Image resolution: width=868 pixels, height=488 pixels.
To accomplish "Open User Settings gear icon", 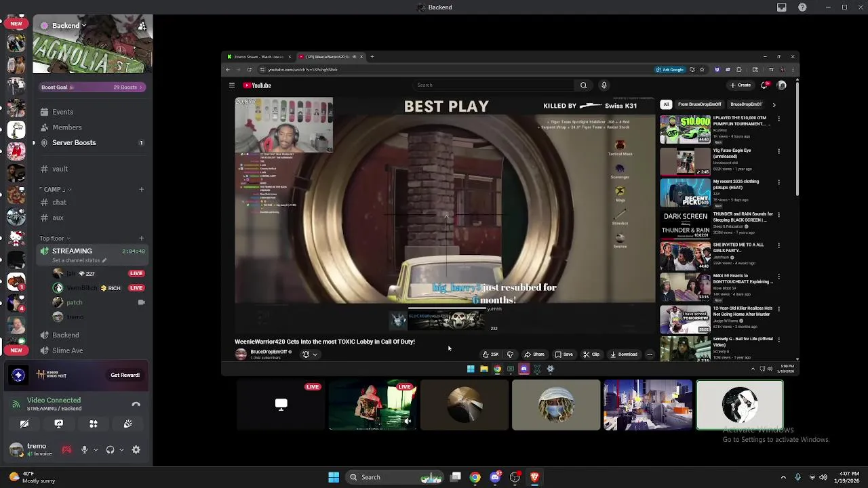I will click(136, 449).
